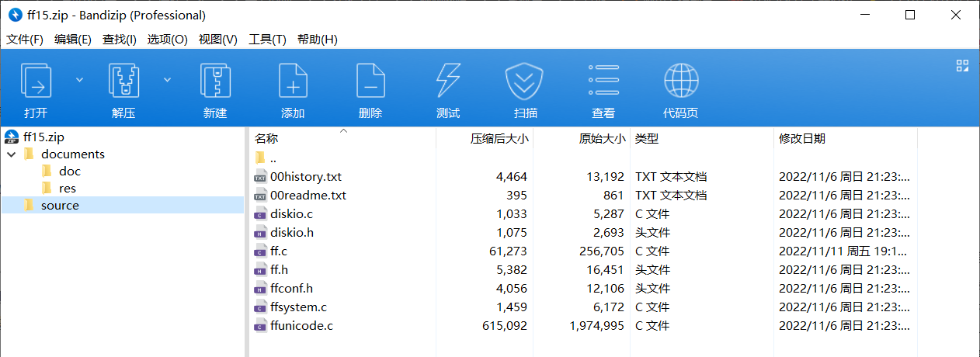Click header file icon of ff.h
Image resolution: width=980 pixels, height=357 pixels.
pos(260,270)
